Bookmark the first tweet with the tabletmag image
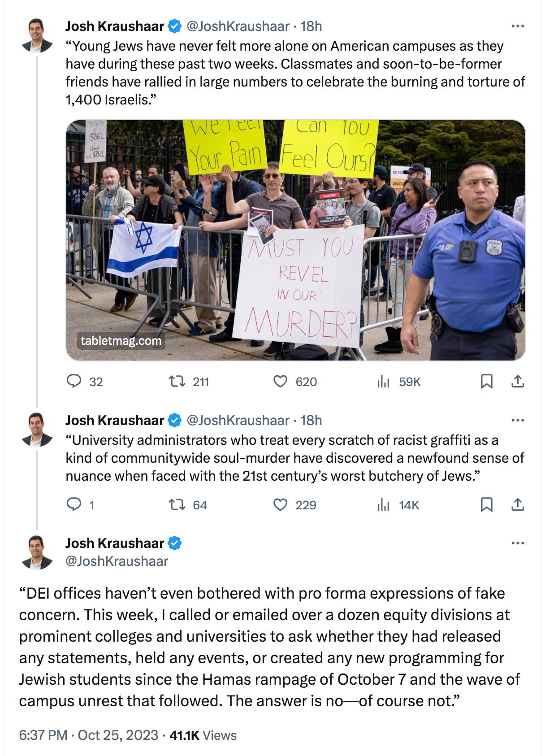Screen dimensions: 545x756 (487, 382)
